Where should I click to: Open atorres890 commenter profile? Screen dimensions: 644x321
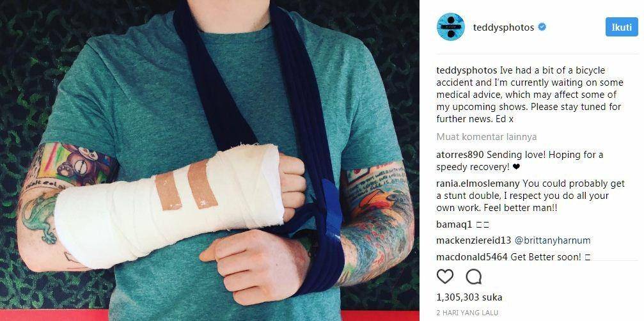pos(460,155)
